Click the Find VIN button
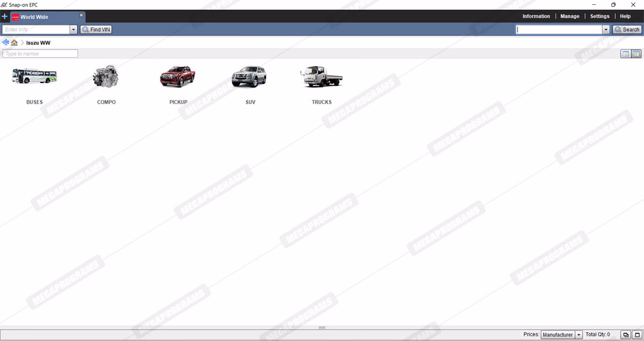The height and width of the screenshot is (341, 644). tap(96, 30)
